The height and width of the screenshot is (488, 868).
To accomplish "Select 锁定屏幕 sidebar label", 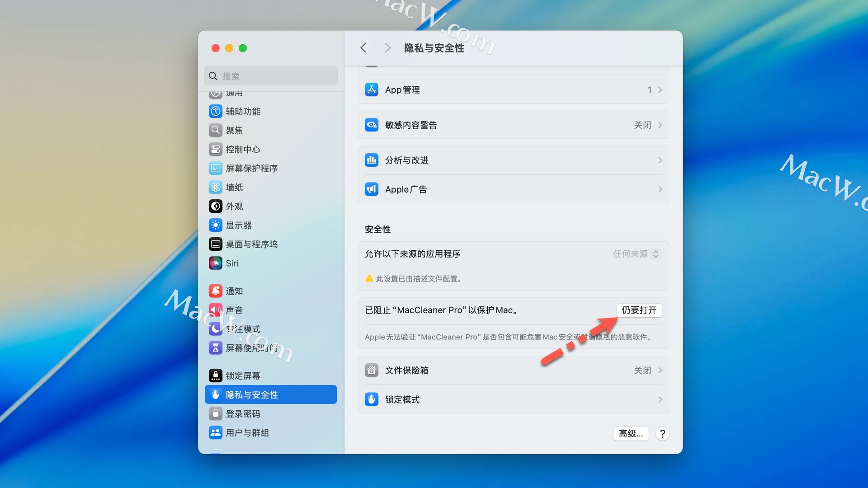I will (243, 375).
